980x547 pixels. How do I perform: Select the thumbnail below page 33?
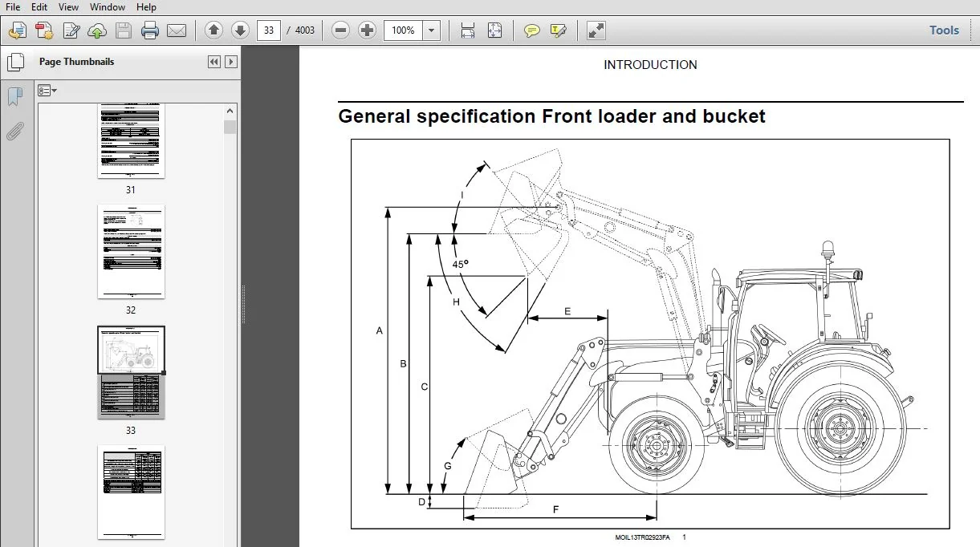[131, 492]
